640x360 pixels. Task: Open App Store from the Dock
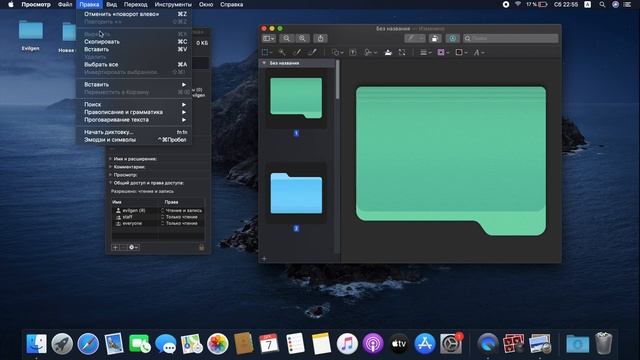425,343
